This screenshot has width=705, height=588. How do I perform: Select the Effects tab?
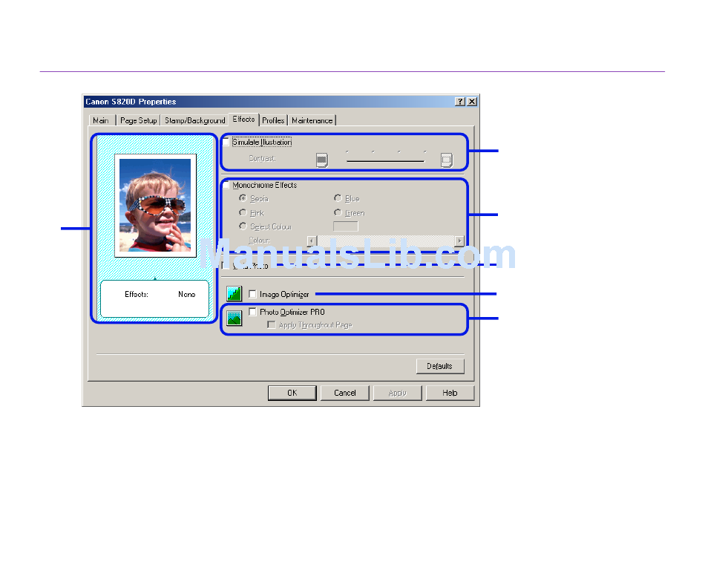tap(243, 120)
